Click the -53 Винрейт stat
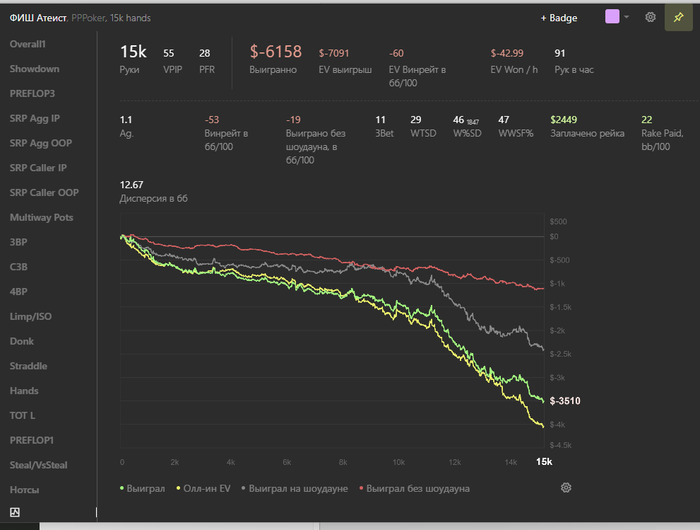The width and height of the screenshot is (700, 530). coord(226,133)
